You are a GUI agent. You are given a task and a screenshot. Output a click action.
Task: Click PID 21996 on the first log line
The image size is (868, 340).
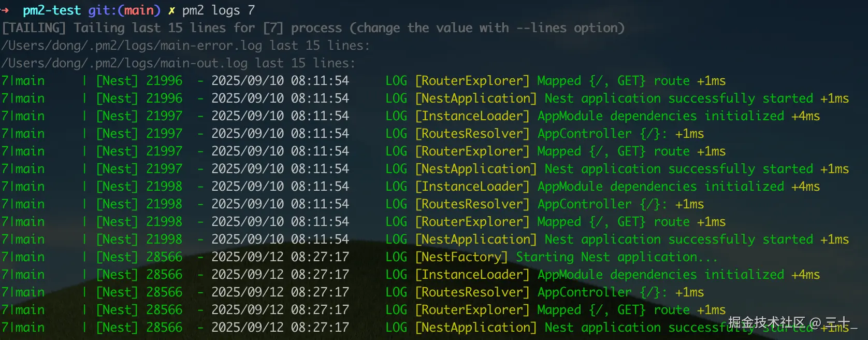click(x=164, y=81)
